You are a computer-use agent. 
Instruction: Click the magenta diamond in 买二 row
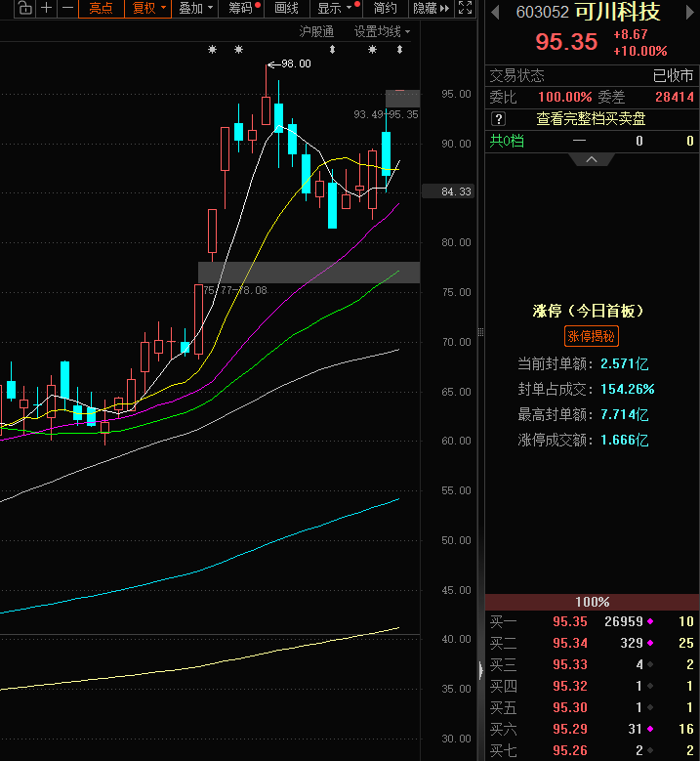click(x=650, y=643)
